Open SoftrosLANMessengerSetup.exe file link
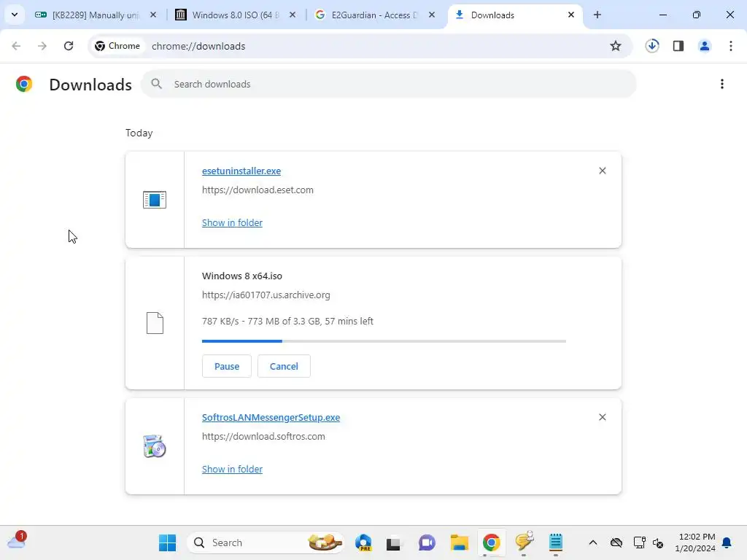The height and width of the screenshot is (560, 747). pyautogui.click(x=271, y=418)
